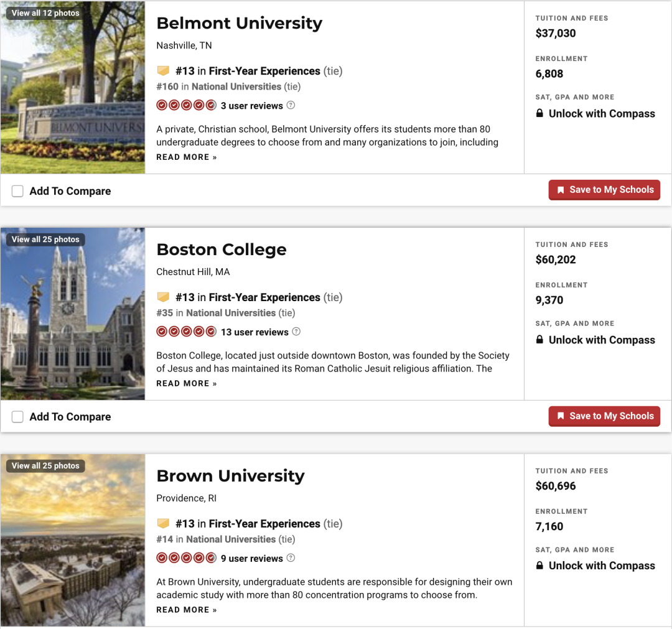
Task: View all 12 photos of Belmont University
Action: pyautogui.click(x=45, y=13)
